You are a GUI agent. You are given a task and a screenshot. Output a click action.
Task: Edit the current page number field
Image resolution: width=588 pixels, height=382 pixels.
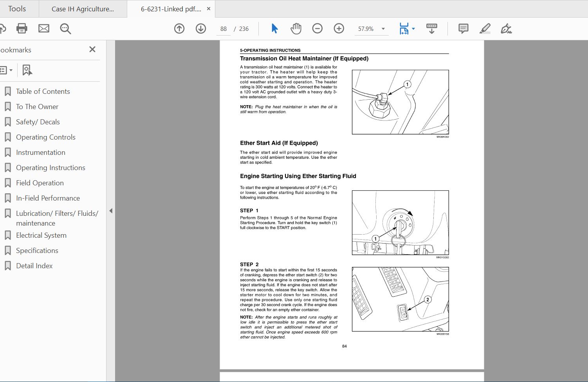[223, 28]
